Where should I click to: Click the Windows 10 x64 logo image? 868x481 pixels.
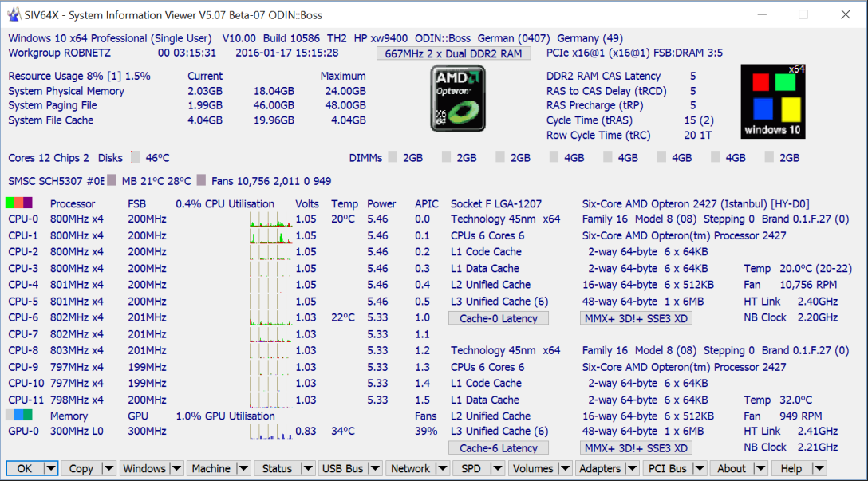(x=773, y=101)
